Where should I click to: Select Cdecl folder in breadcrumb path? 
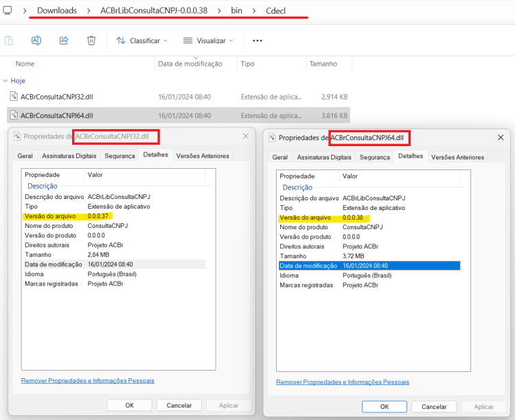[x=275, y=11]
